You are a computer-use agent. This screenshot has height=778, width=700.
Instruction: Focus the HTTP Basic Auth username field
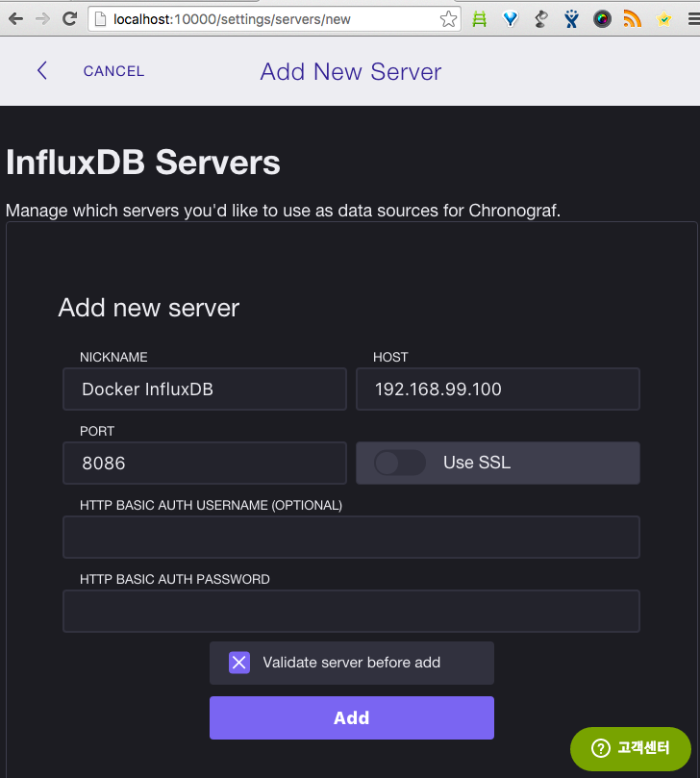tap(351, 537)
